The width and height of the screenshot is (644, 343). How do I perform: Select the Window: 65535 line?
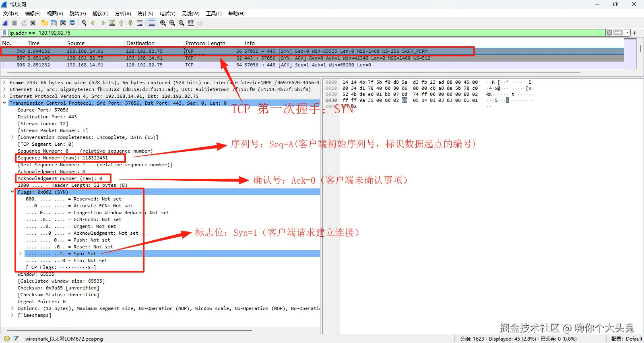tap(36, 274)
